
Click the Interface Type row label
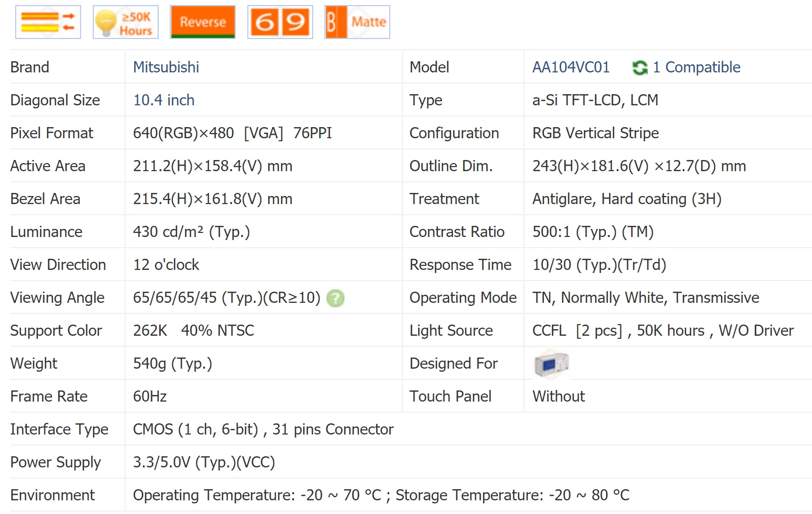[59, 429]
